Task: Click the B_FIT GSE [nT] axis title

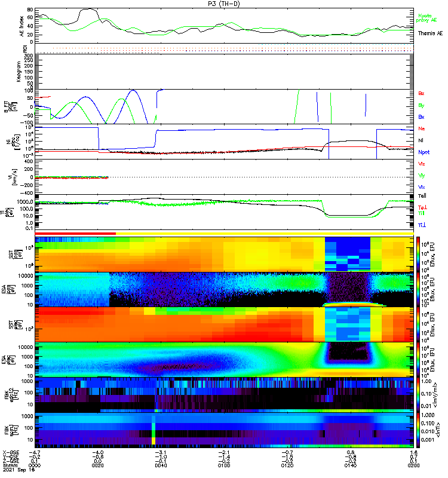Action: (x=10, y=107)
